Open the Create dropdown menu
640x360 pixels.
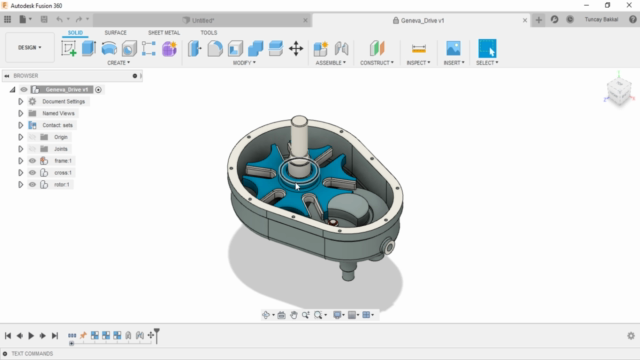point(118,63)
